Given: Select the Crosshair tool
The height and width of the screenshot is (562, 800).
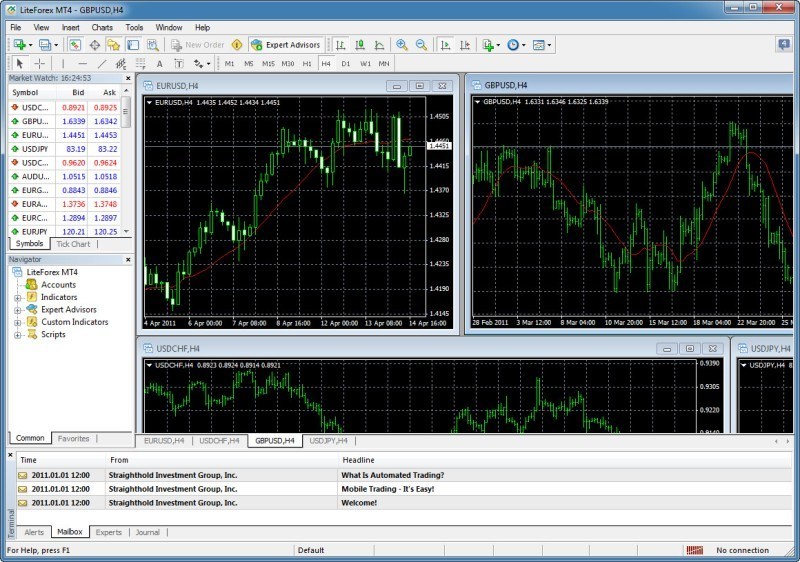Looking at the screenshot, I should pos(39,64).
